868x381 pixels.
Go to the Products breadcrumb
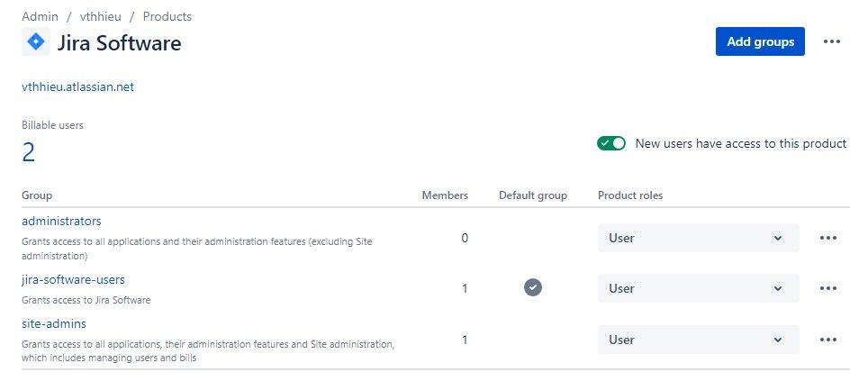[167, 16]
